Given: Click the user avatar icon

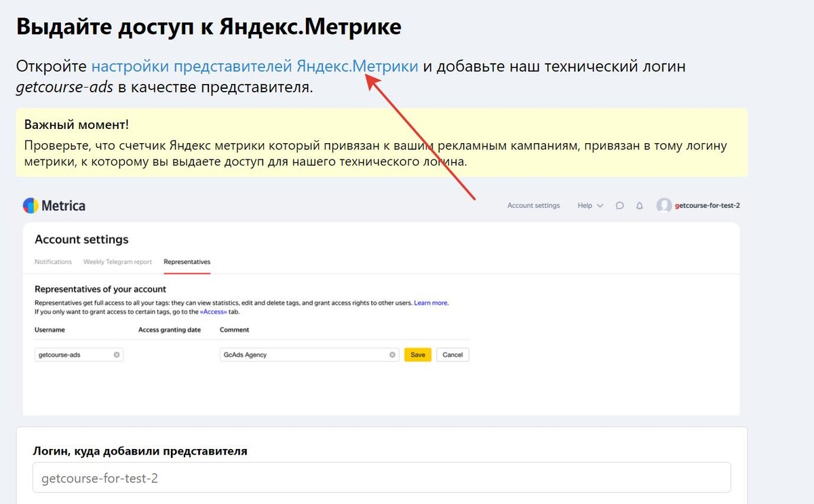Looking at the screenshot, I should click(664, 206).
